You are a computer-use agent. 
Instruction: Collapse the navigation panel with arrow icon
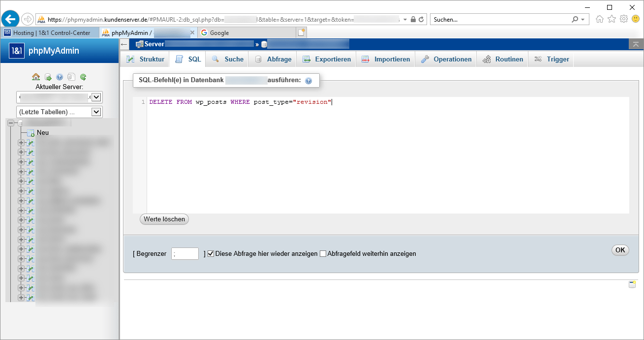tap(124, 44)
